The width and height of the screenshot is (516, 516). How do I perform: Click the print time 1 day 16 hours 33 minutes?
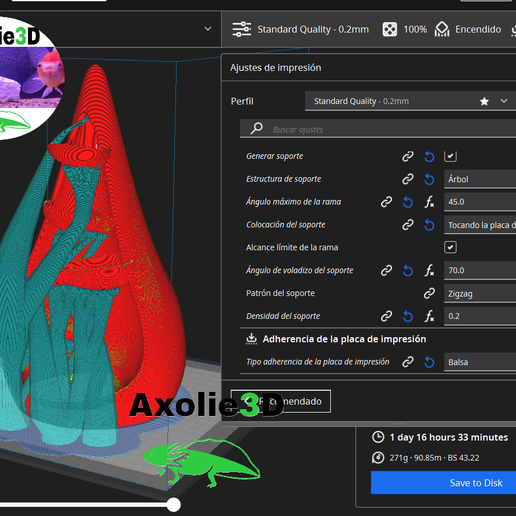tap(449, 437)
